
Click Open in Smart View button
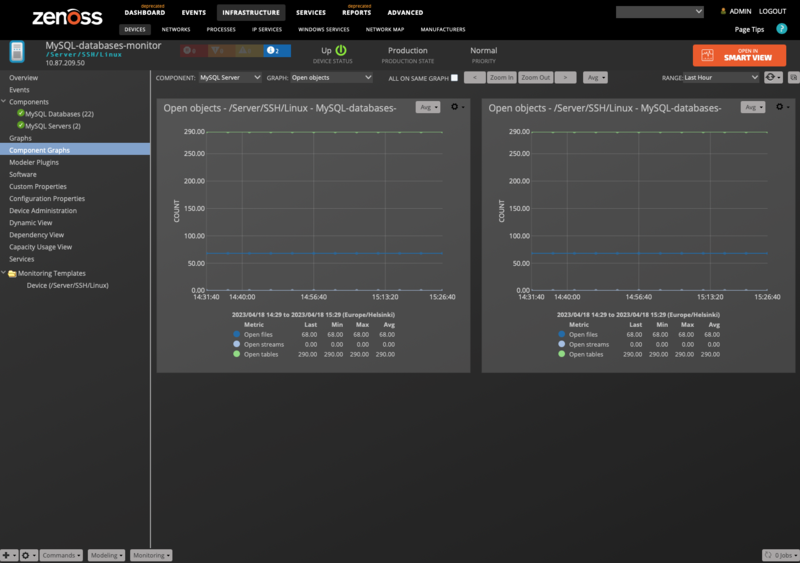[x=739, y=55]
